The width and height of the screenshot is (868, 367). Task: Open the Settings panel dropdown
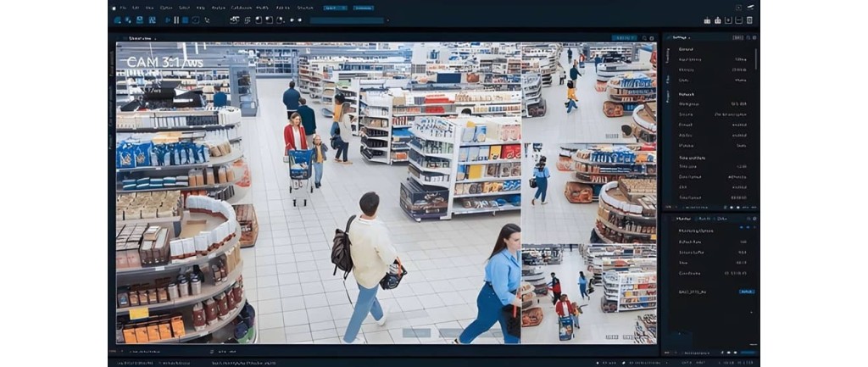coord(690,37)
